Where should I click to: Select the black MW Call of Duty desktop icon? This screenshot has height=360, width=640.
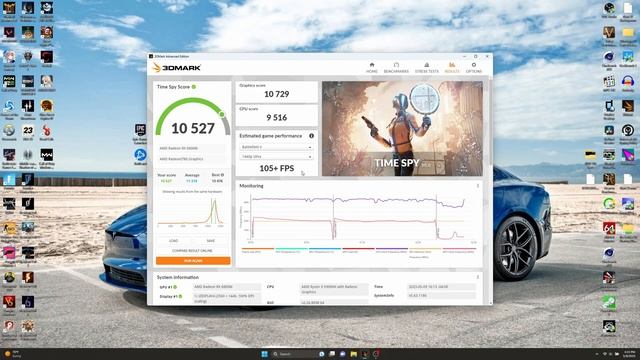[47, 157]
